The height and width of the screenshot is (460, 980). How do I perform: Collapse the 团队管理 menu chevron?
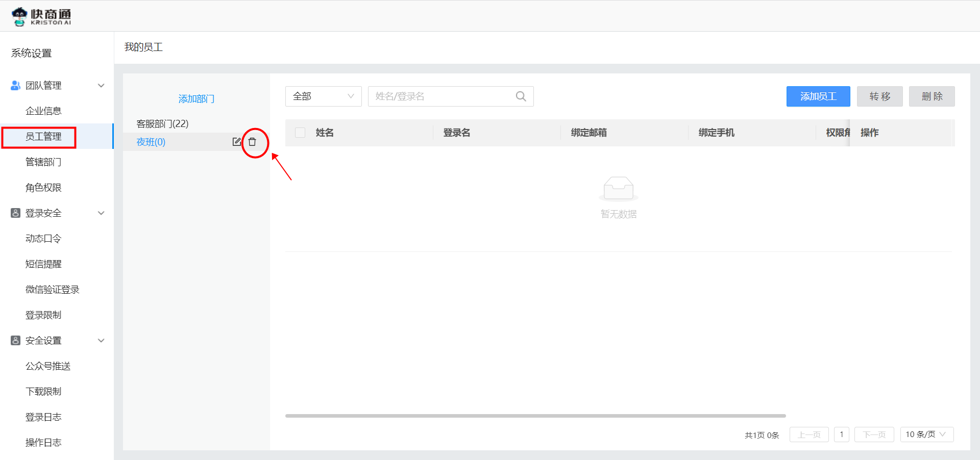pos(101,86)
